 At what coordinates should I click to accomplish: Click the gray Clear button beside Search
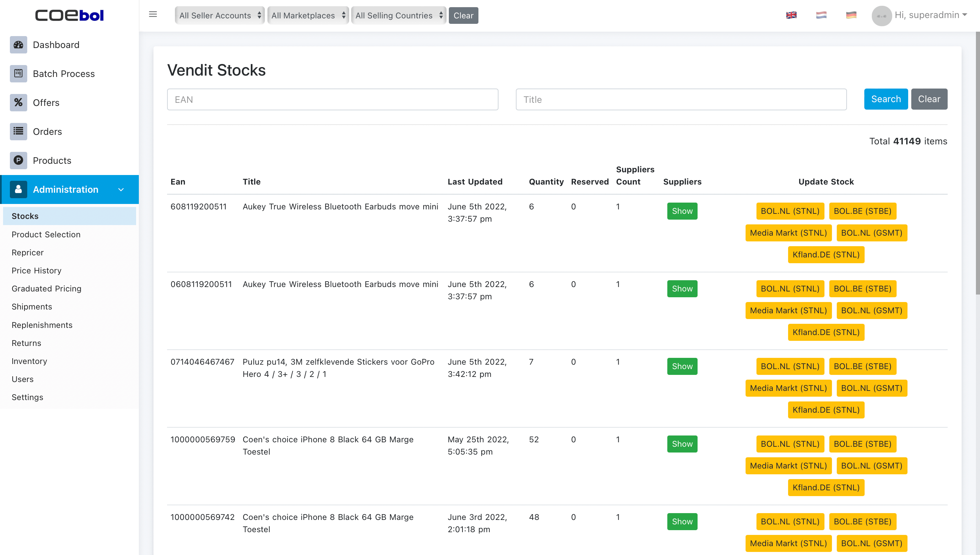(929, 99)
